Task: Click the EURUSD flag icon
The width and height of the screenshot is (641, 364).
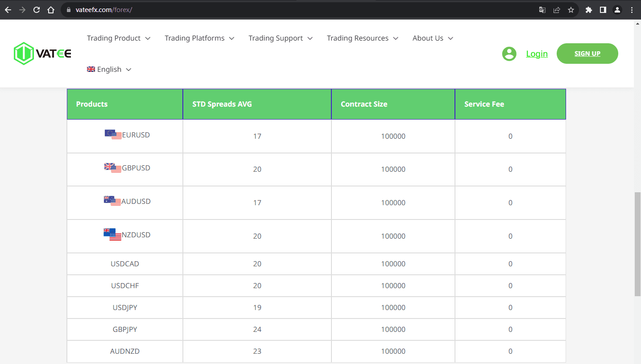Action: click(x=113, y=134)
